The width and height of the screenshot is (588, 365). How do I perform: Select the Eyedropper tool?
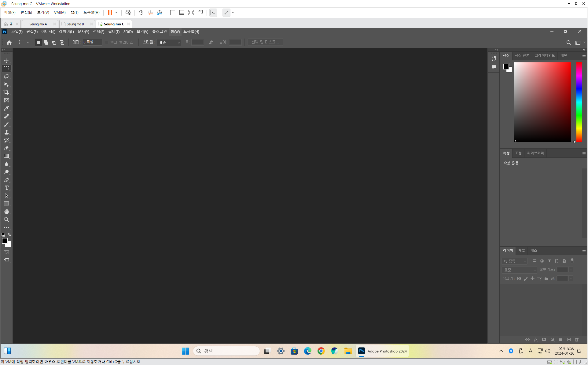click(x=6, y=108)
